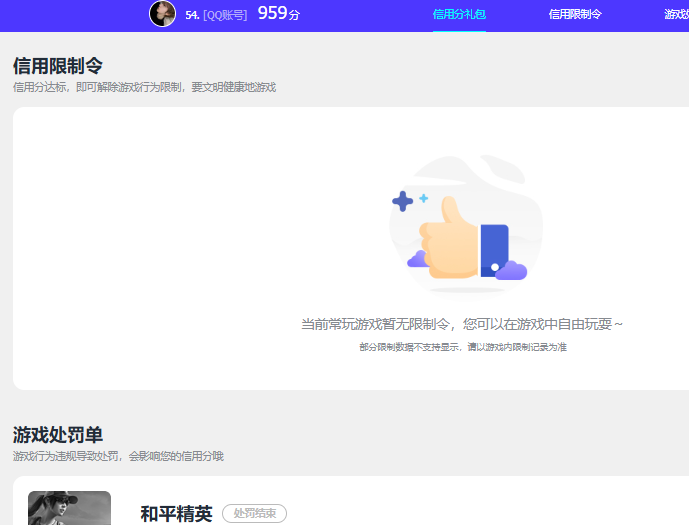Click the 和平精英 game title
The height and width of the screenshot is (525, 689).
click(x=177, y=514)
